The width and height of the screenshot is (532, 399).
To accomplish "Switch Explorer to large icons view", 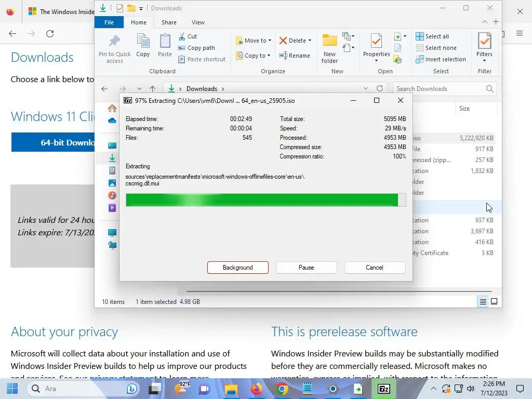I will [x=494, y=302].
